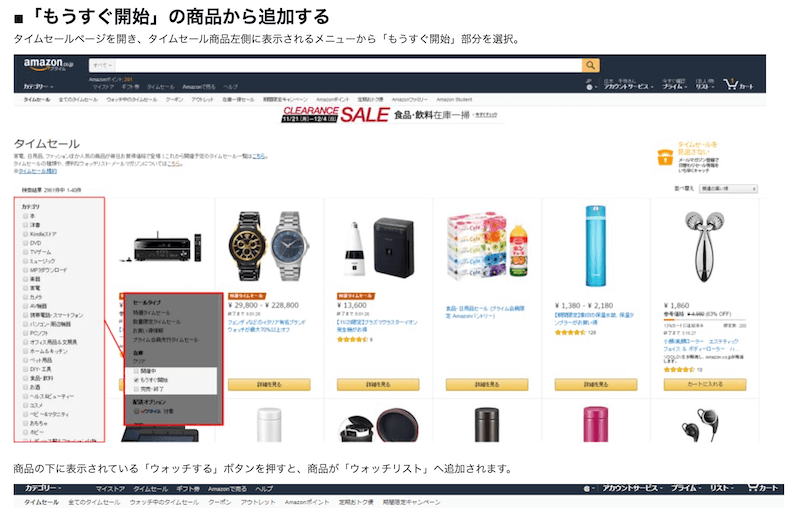Click the amazon.co.jp logo
The height and width of the screenshot is (508, 800).
click(x=48, y=65)
